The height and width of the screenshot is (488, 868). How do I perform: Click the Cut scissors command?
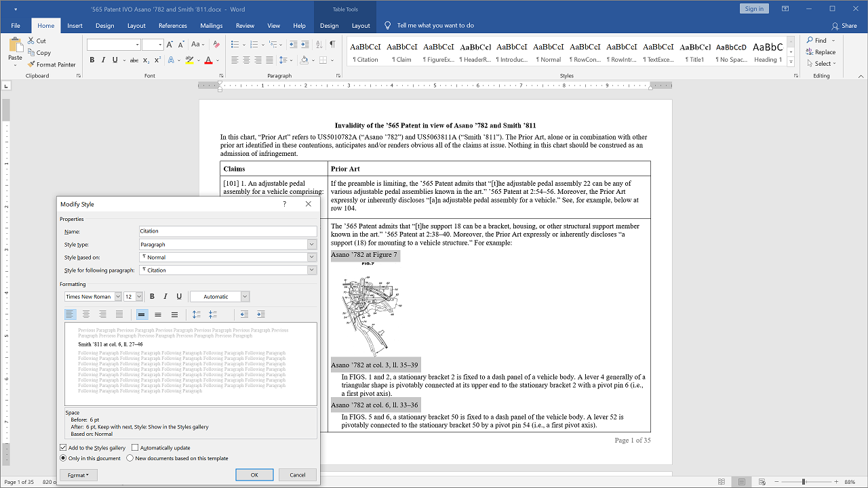(x=37, y=41)
